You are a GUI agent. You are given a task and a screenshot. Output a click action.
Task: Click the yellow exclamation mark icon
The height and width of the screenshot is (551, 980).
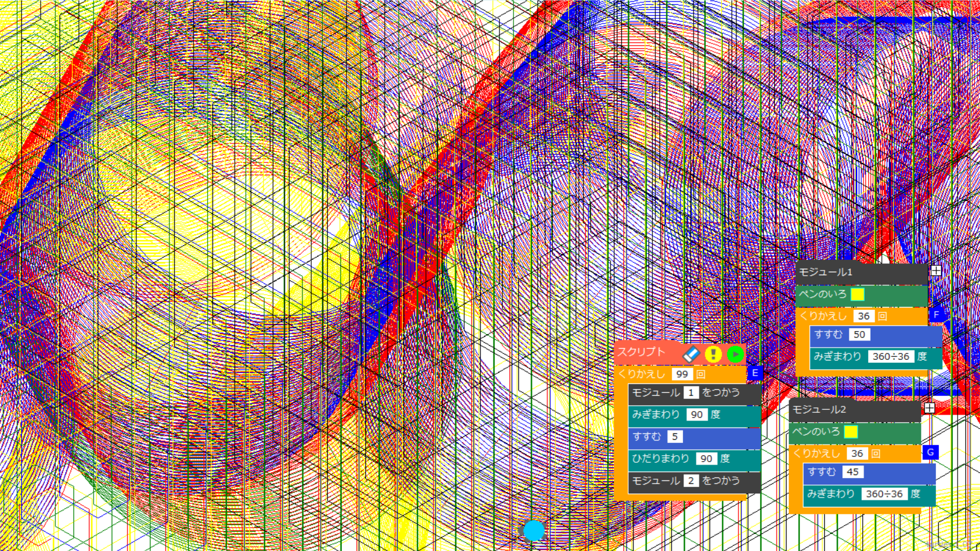point(713,354)
